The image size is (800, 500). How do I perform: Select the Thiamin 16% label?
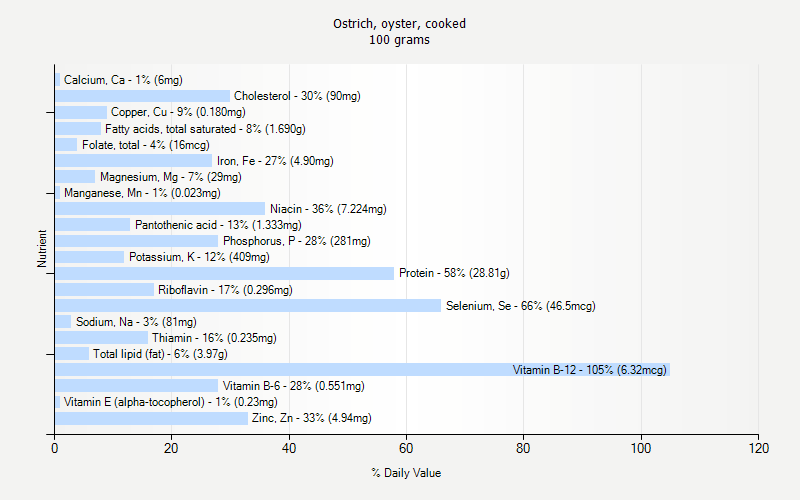[214, 338]
